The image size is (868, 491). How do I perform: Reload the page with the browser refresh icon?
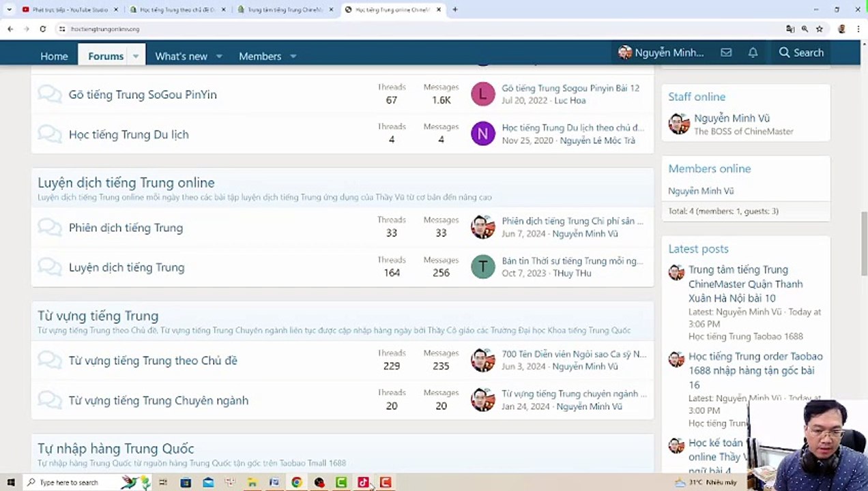42,29
